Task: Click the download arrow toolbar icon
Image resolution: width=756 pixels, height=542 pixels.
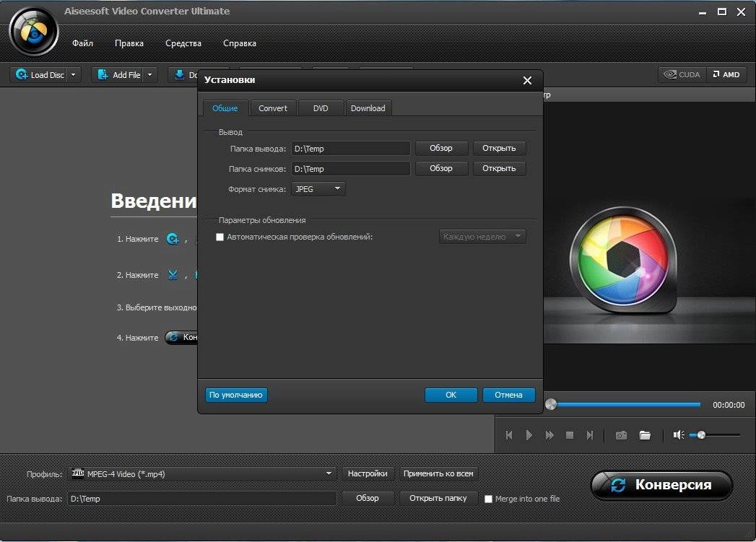Action: pyautogui.click(x=179, y=74)
